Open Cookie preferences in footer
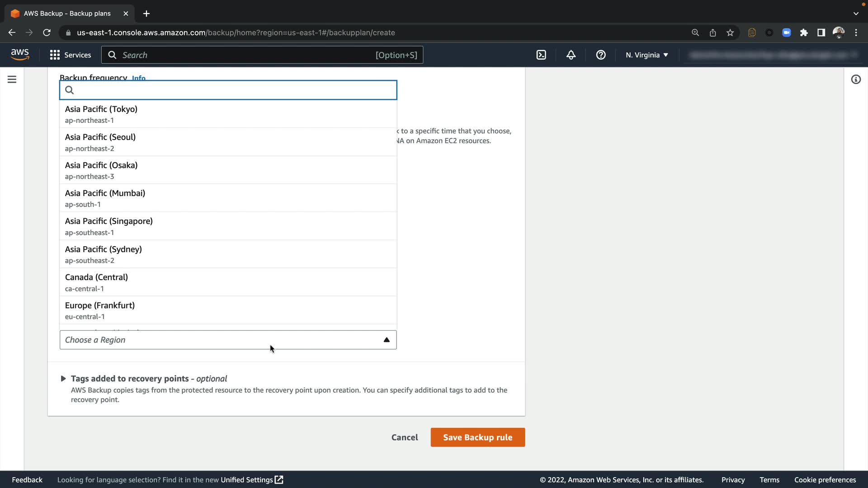This screenshot has width=868, height=488. pos(825,480)
